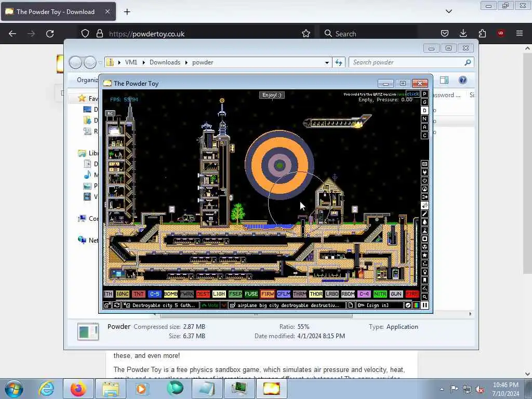Open the Powders section icon
This screenshot has height=399, width=532.
[424, 230]
